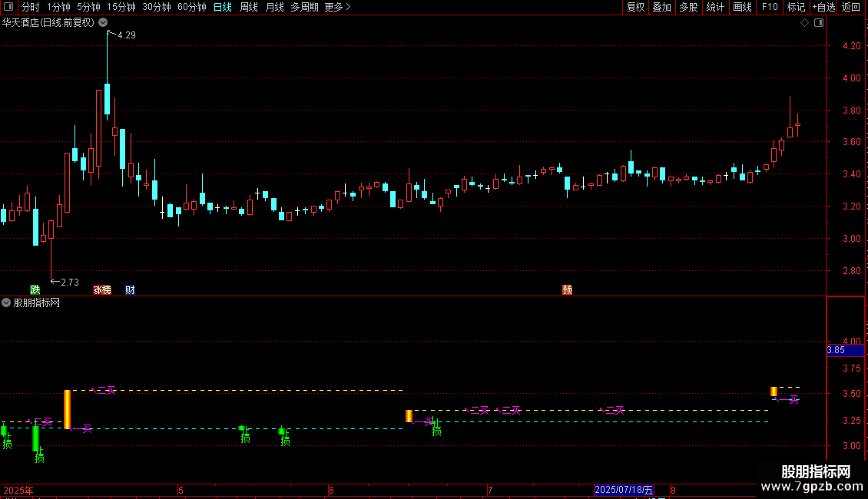
Task: Click the 2.73 low price label
Action: coord(70,283)
